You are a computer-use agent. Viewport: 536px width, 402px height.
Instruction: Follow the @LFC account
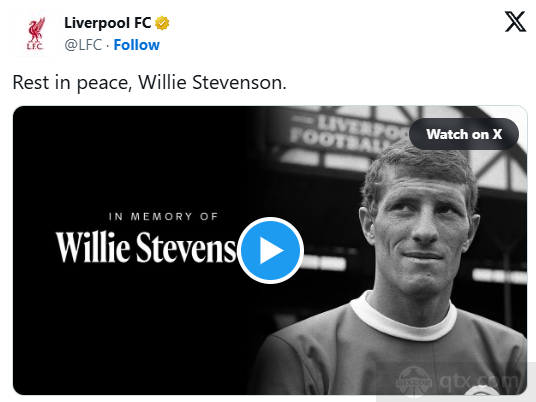[136, 45]
